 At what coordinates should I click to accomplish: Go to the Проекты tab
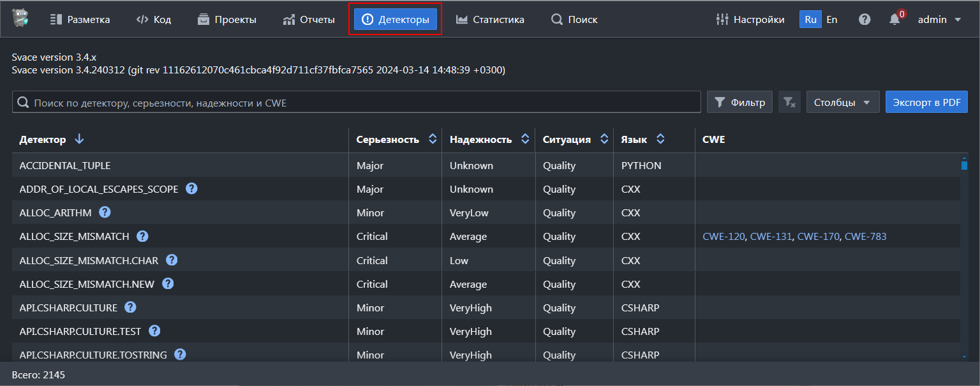(227, 20)
